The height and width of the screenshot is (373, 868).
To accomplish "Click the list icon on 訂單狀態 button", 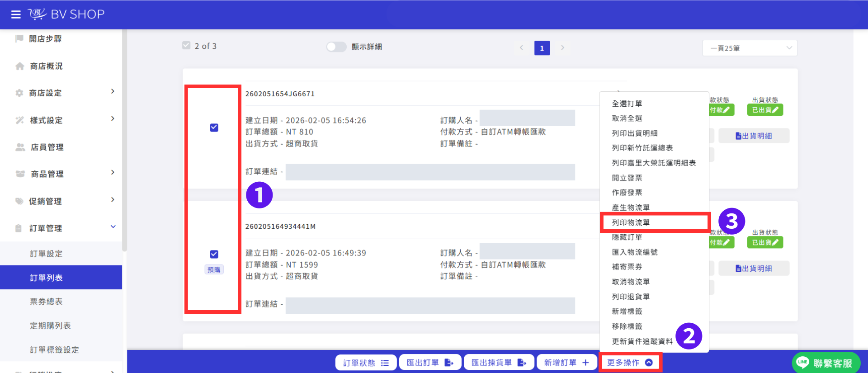I will pyautogui.click(x=385, y=363).
